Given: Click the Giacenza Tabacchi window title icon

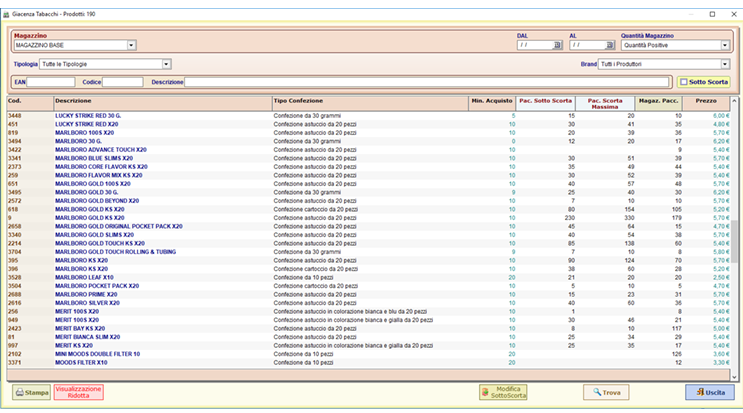Looking at the screenshot, I should pos(6,14).
